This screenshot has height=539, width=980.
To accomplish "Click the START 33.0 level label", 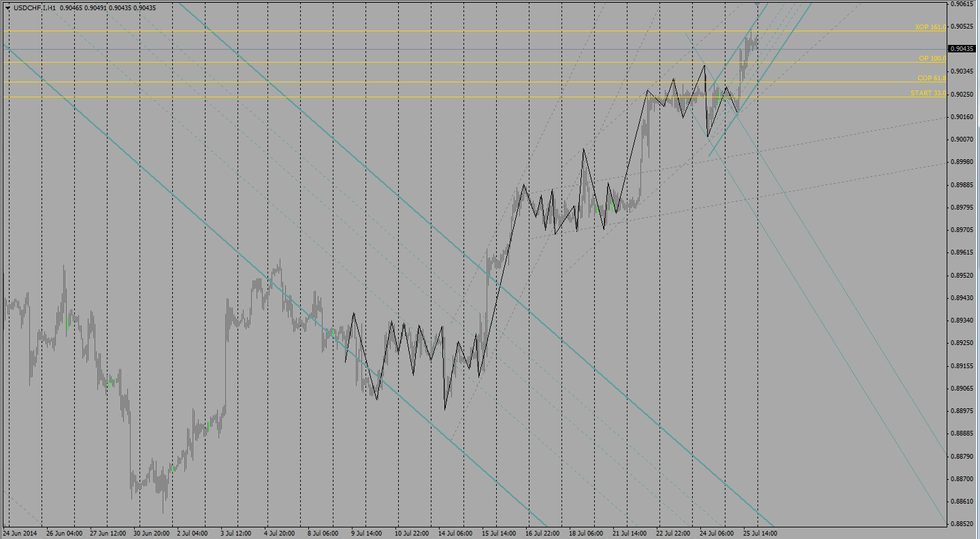I will (928, 93).
